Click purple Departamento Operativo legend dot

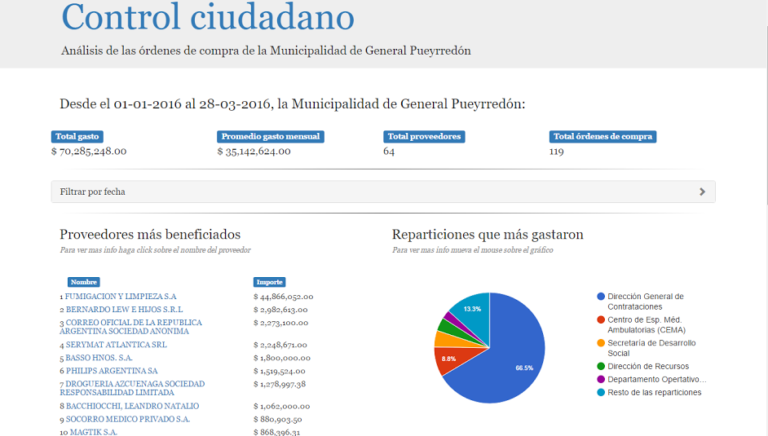pyautogui.click(x=600, y=379)
